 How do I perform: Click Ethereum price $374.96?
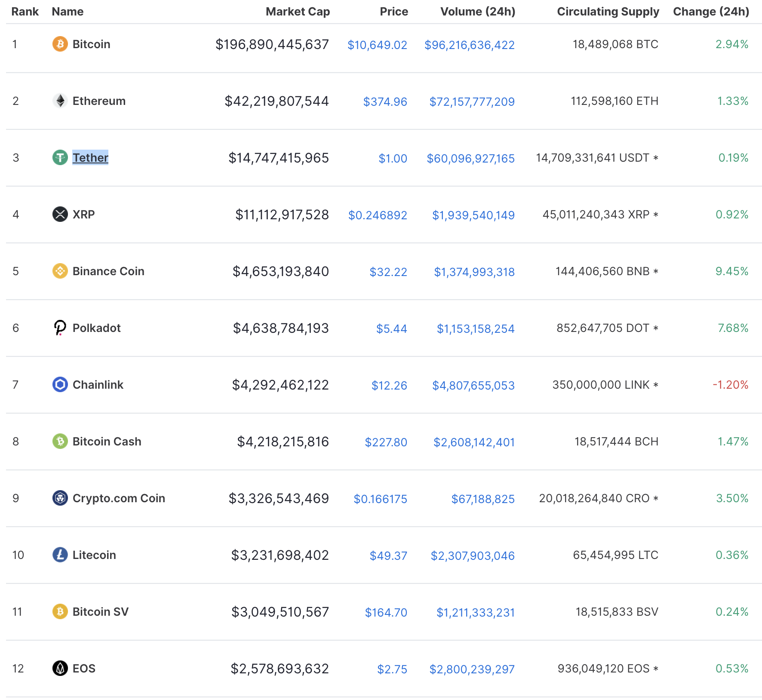(385, 101)
